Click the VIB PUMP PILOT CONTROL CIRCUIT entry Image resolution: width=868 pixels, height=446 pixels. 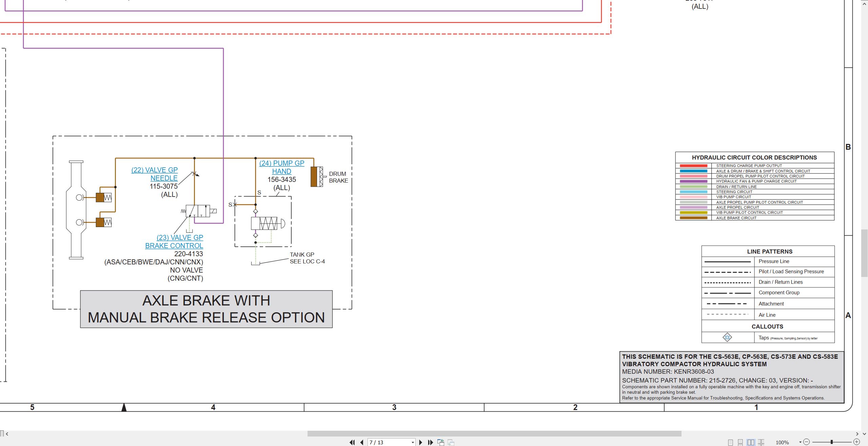[749, 212]
